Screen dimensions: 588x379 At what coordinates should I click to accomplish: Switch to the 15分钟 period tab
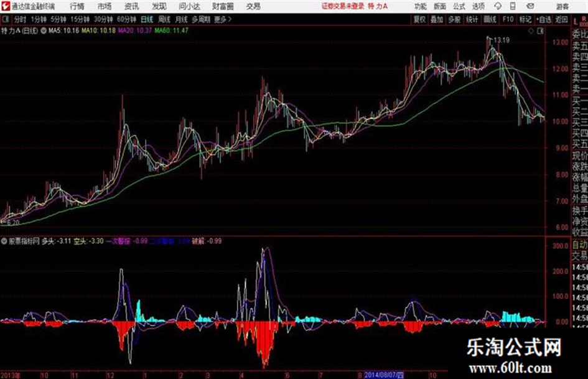click(80, 19)
